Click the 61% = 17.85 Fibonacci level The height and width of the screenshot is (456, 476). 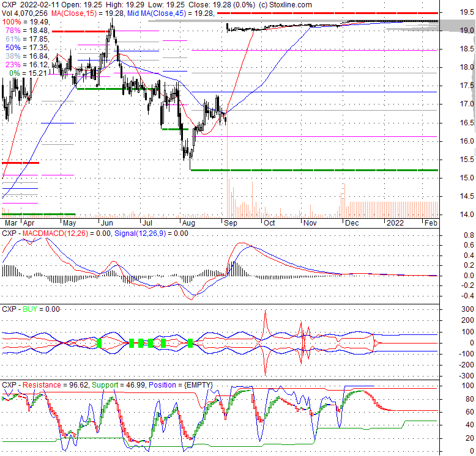[x=28, y=39]
